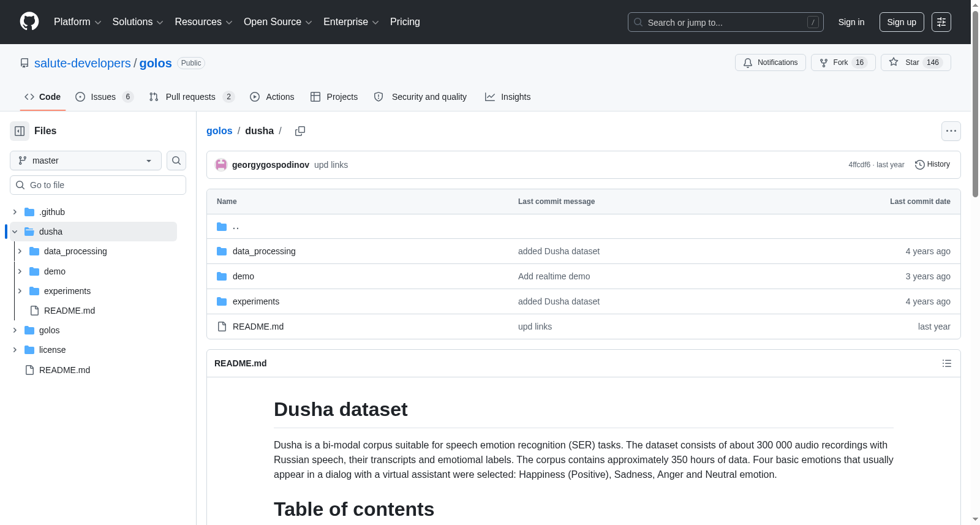The width and height of the screenshot is (980, 525).
Task: Click the 'upd links' latest commit message
Action: (331, 165)
